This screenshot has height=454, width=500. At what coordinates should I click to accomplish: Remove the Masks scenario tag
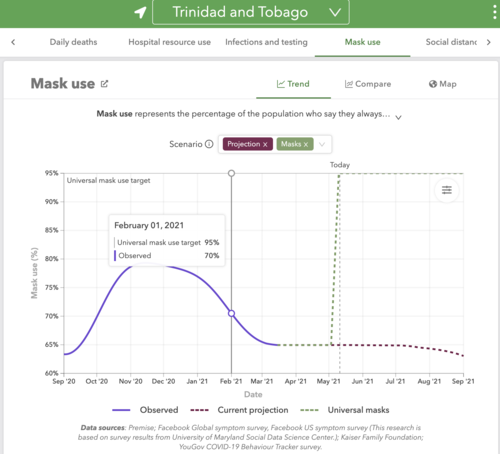[x=306, y=144]
